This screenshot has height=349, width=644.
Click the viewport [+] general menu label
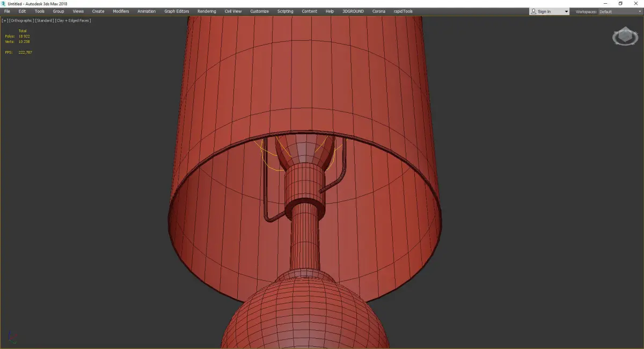(5, 20)
